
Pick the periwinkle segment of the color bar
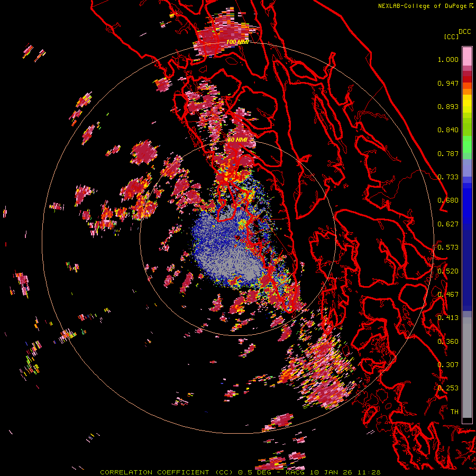pyautogui.click(x=467, y=168)
